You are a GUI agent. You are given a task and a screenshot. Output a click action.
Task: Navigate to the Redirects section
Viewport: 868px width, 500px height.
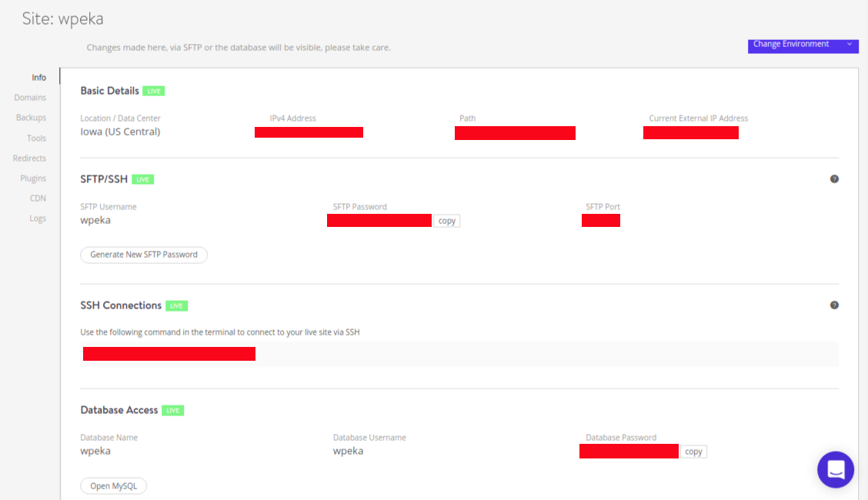[29, 158]
